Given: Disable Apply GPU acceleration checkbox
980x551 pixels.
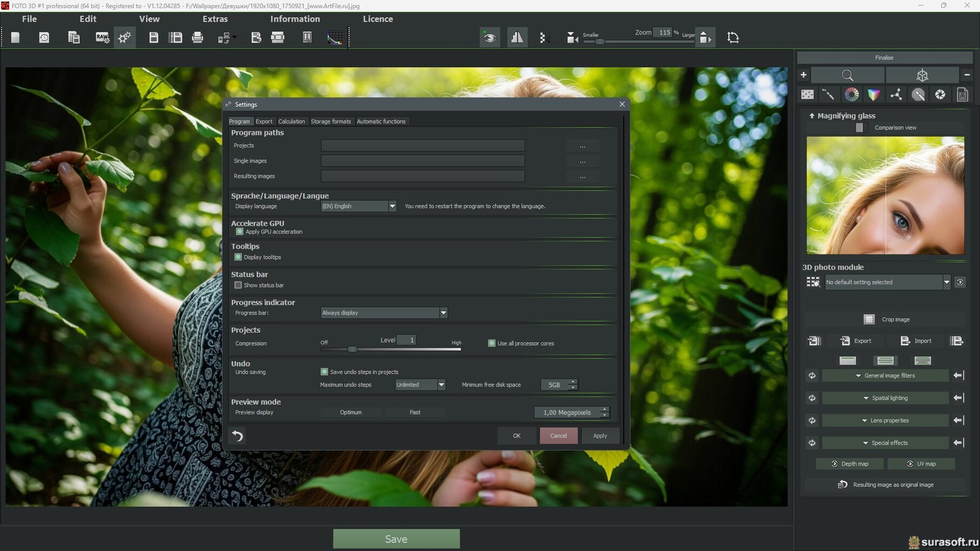Looking at the screenshot, I should [x=239, y=232].
